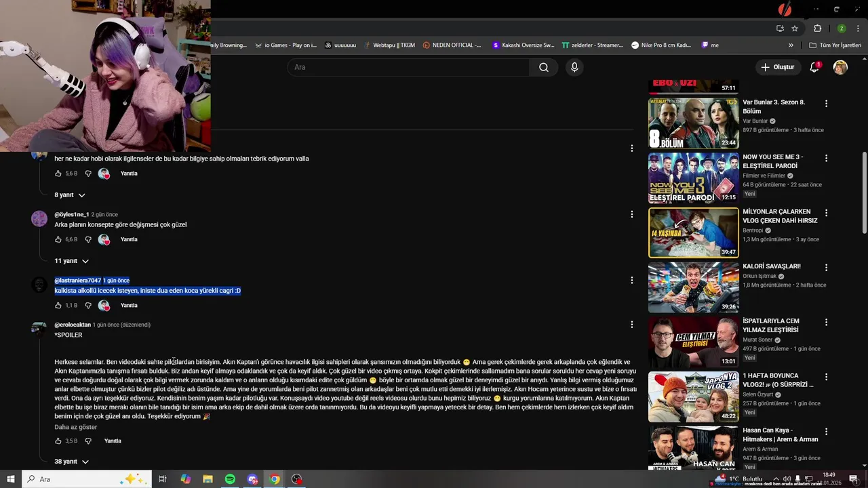The height and width of the screenshot is (488, 868).
Task: Like the @erolocaktan comment
Action: [x=58, y=441]
